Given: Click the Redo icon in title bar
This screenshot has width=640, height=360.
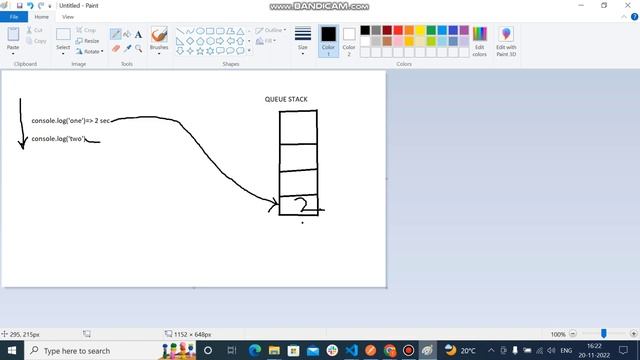Looking at the screenshot, I should (41, 6).
